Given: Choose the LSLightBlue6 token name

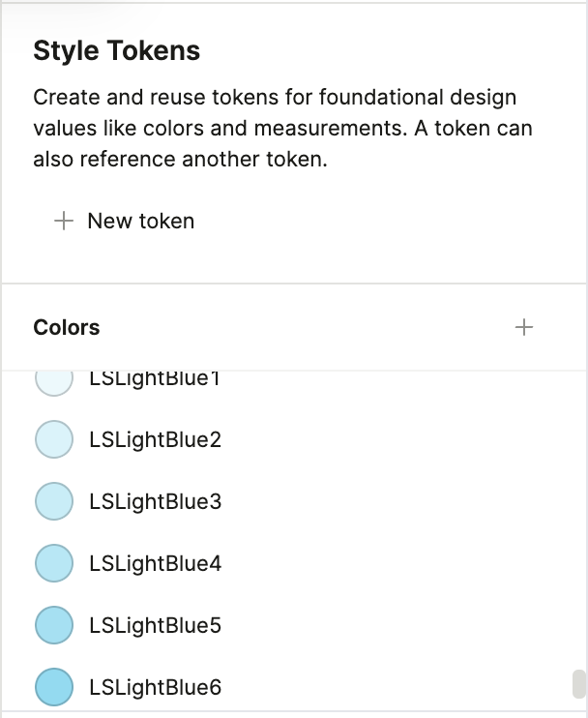Looking at the screenshot, I should [x=155, y=688].
